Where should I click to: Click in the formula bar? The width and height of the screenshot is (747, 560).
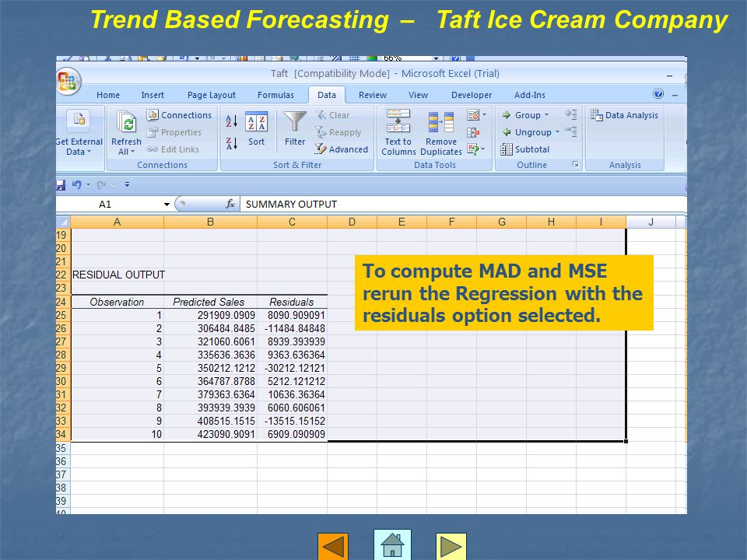click(463, 205)
